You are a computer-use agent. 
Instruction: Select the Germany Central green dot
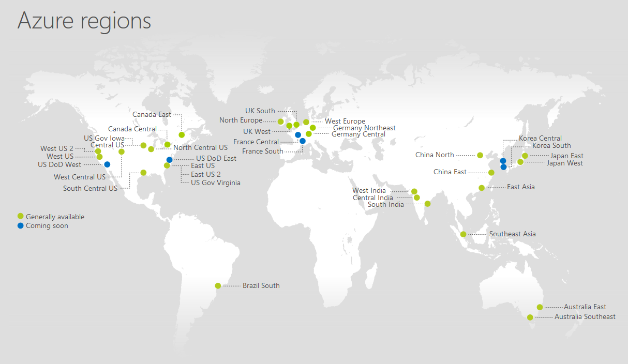[x=308, y=134]
